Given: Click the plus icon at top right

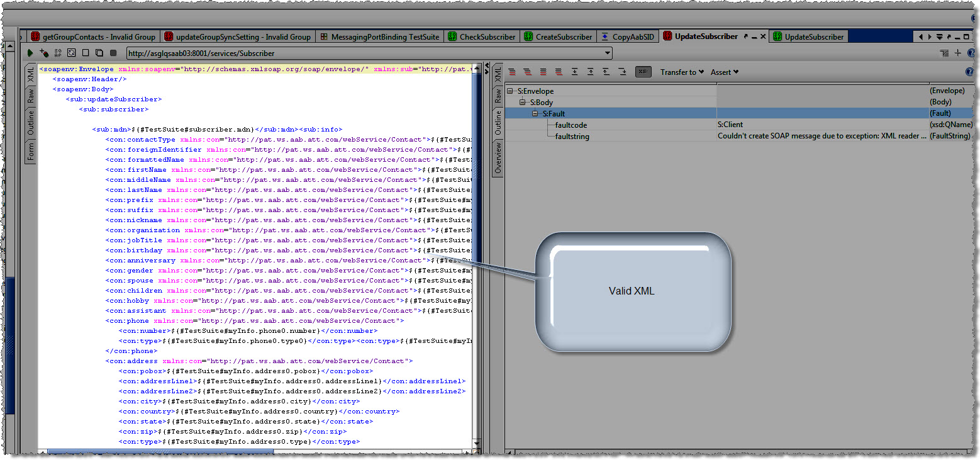Looking at the screenshot, I should tap(958, 53).
